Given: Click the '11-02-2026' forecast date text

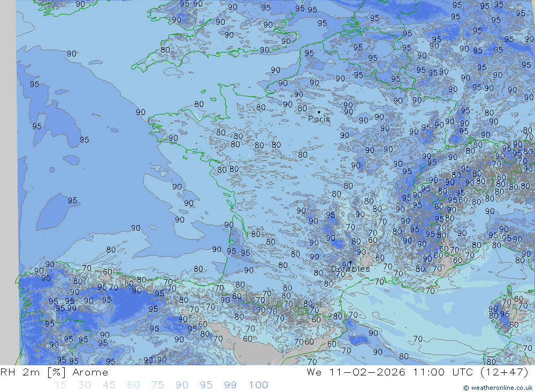Looking at the screenshot, I should 367,372.
